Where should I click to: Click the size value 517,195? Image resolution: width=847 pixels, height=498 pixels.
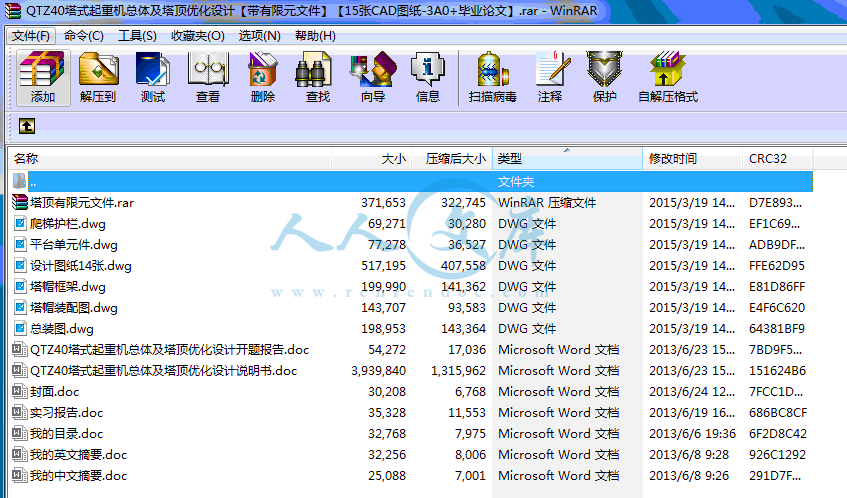[x=384, y=266]
